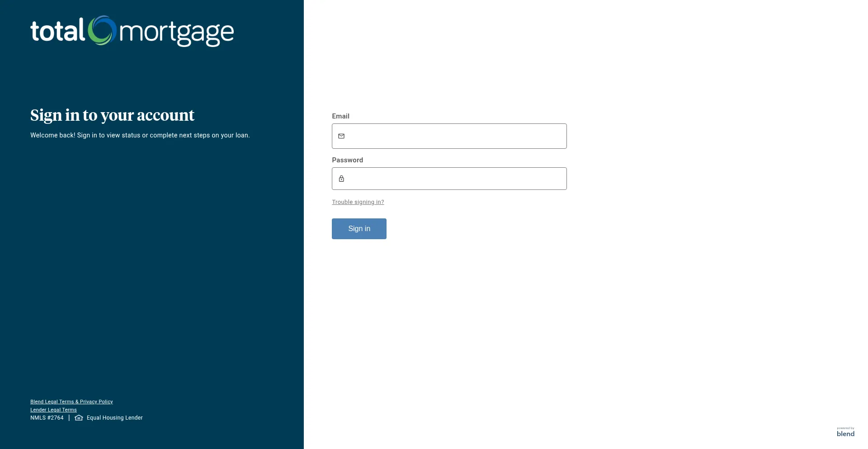Screen dimensions: 868x449
Task: Click the envelope icon in Email field
Action: point(341,136)
